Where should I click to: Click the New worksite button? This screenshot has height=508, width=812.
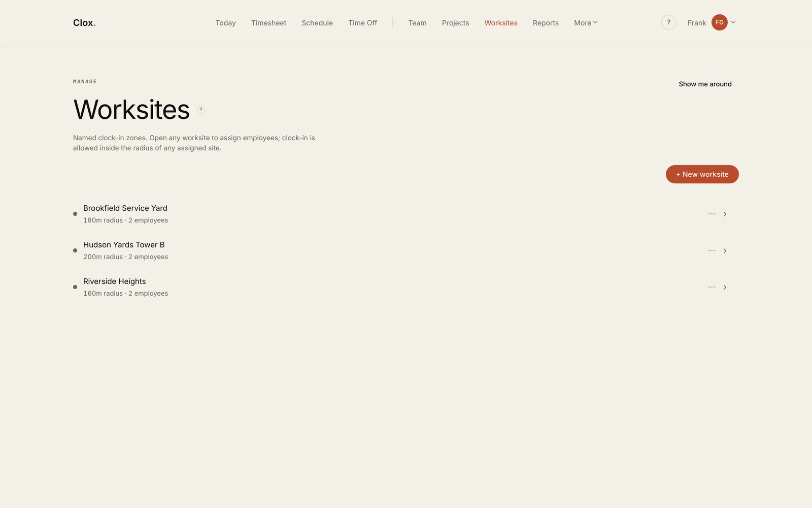point(702,174)
